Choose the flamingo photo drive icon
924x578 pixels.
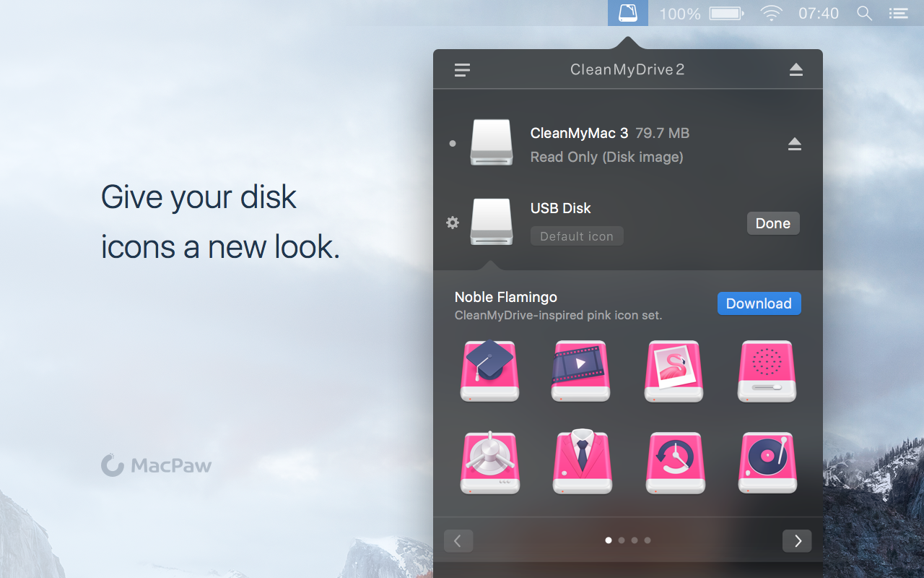674,371
